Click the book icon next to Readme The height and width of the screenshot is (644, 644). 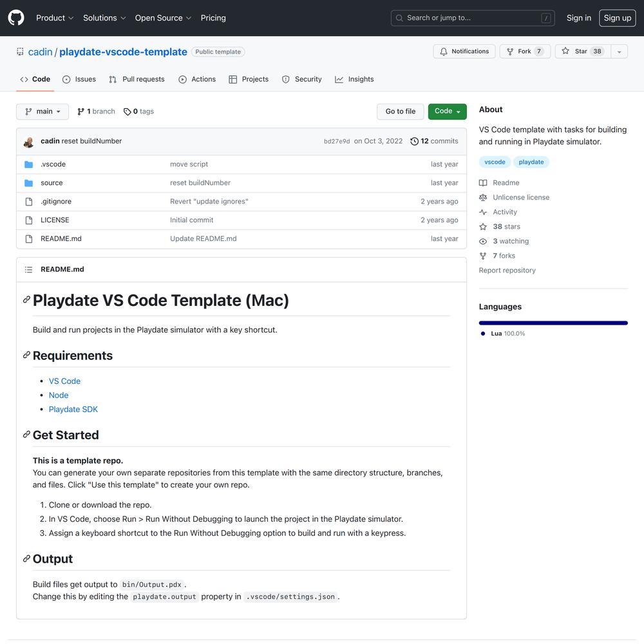pos(483,183)
